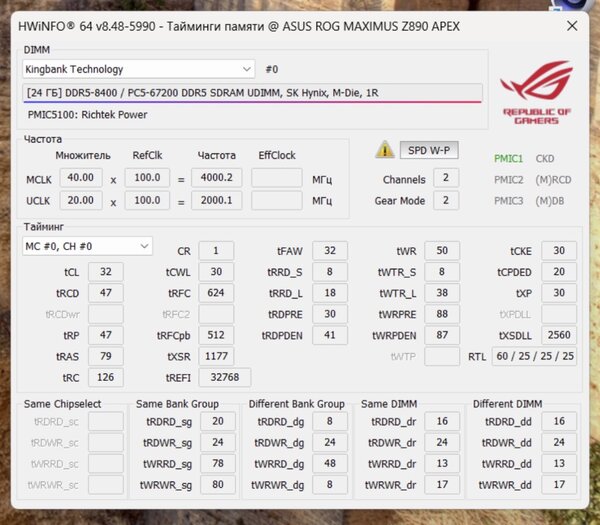Click the tRDRD_dg value 8
This screenshot has width=600, height=525.
[330, 421]
